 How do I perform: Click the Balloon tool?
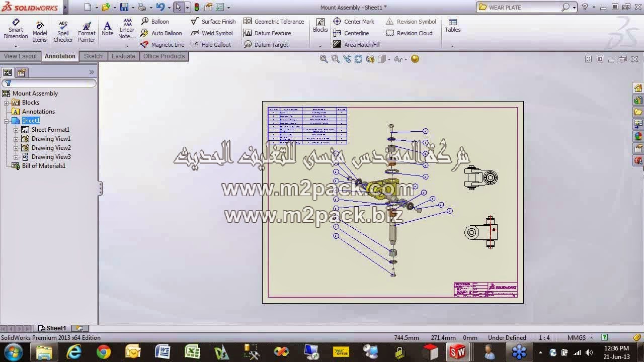(x=155, y=22)
